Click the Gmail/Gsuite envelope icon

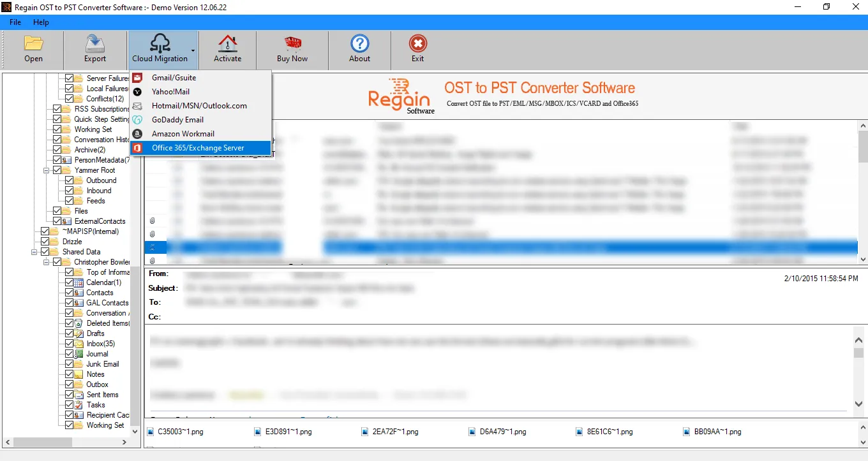[137, 78]
